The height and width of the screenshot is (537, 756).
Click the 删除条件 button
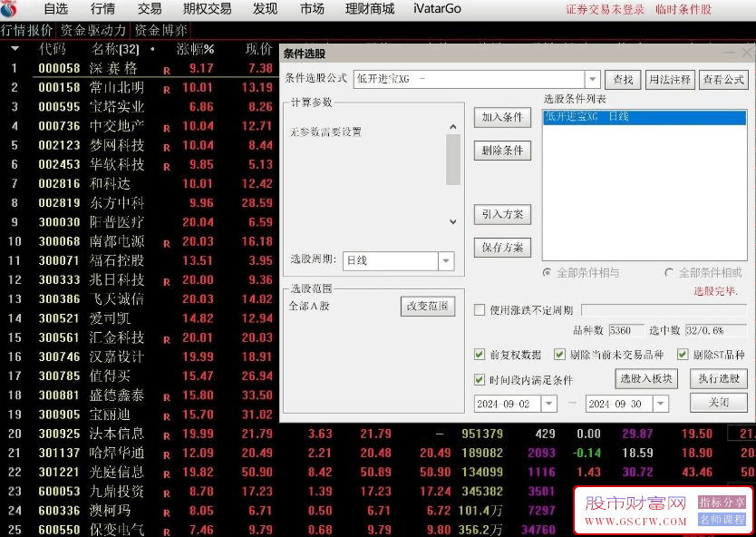tap(502, 151)
